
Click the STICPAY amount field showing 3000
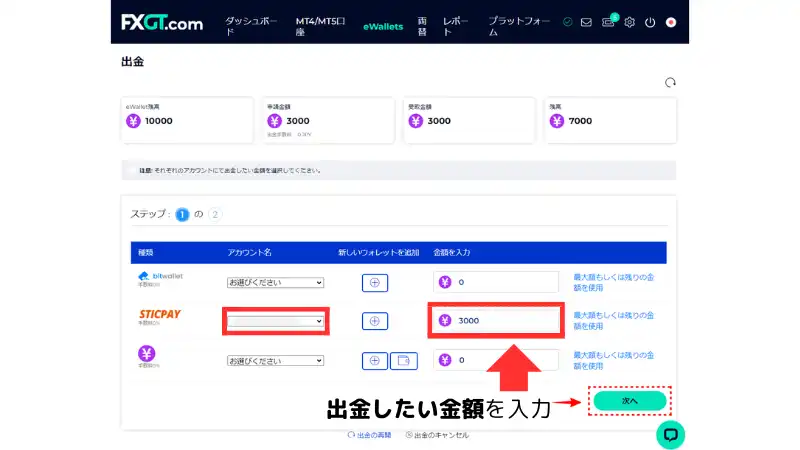click(x=505, y=321)
